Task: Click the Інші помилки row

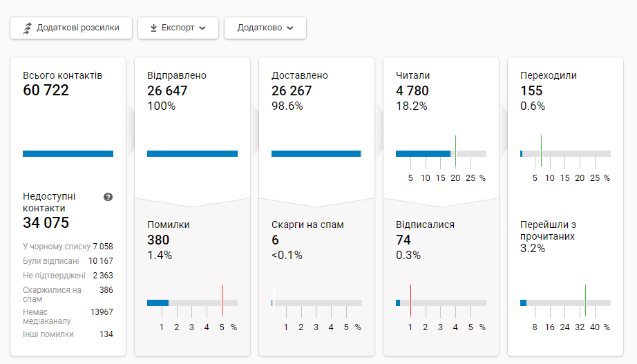Action: point(67,334)
